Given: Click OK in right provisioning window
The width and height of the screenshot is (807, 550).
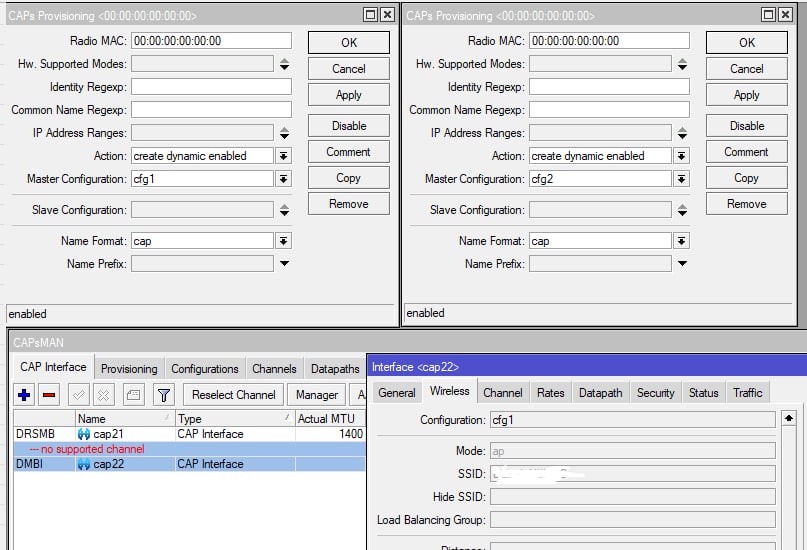Looking at the screenshot, I should point(747,43).
